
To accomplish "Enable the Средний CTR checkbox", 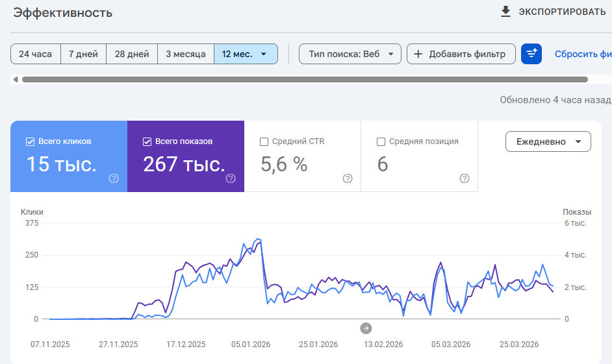I will coord(264,141).
